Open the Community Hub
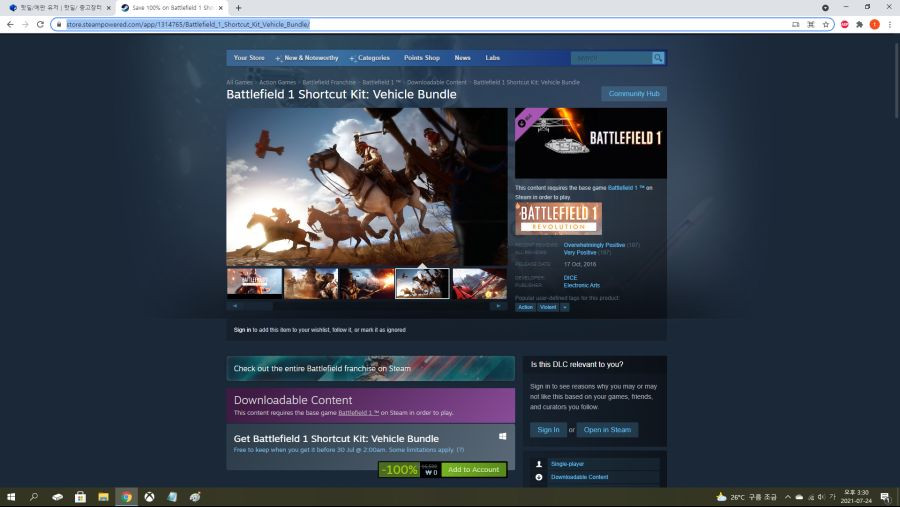The width and height of the screenshot is (900, 507). coord(634,94)
